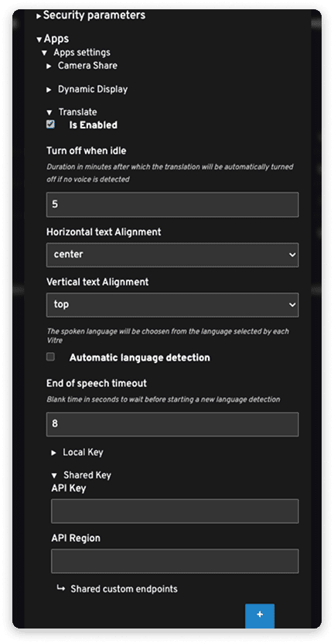Screen dimensions: 334x644
Task: Open the Horizontal text Alignment dropdown
Action: pos(172,255)
